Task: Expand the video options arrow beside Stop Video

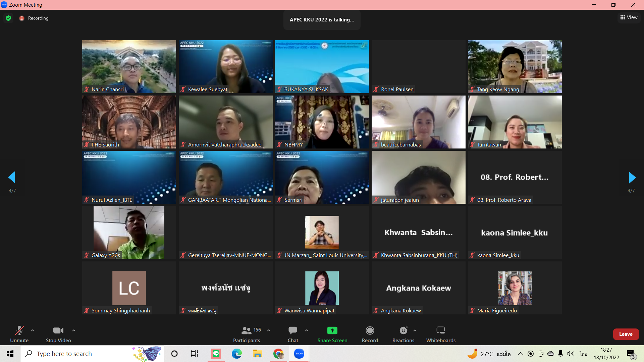Action: [x=74, y=330]
